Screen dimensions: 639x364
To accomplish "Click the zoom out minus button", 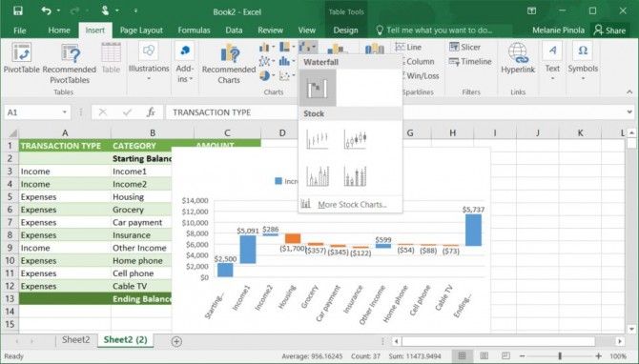I will point(523,355).
